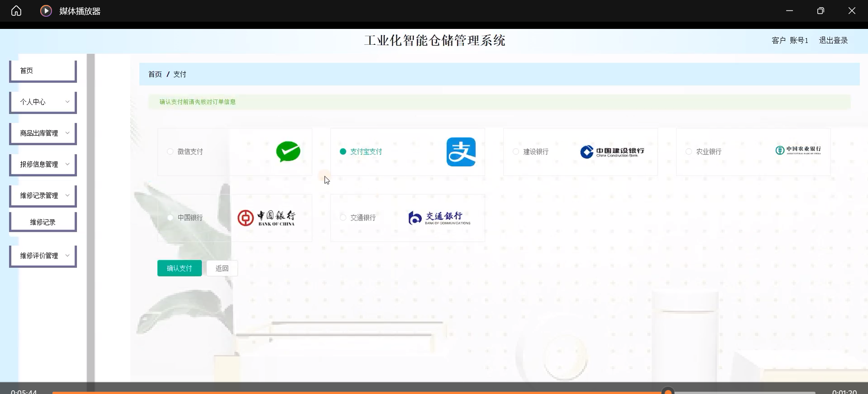The width and height of the screenshot is (868, 394).
Task: Select the 建设银行 radio button
Action: (515, 151)
